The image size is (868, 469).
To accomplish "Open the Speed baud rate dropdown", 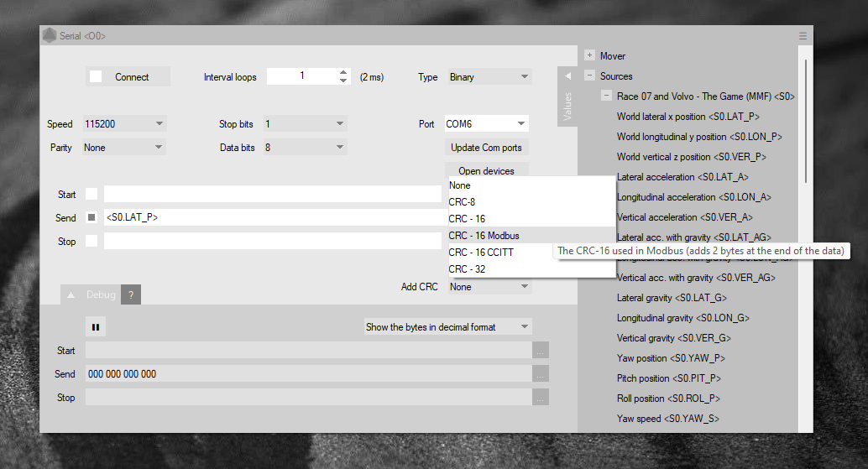I will (124, 124).
